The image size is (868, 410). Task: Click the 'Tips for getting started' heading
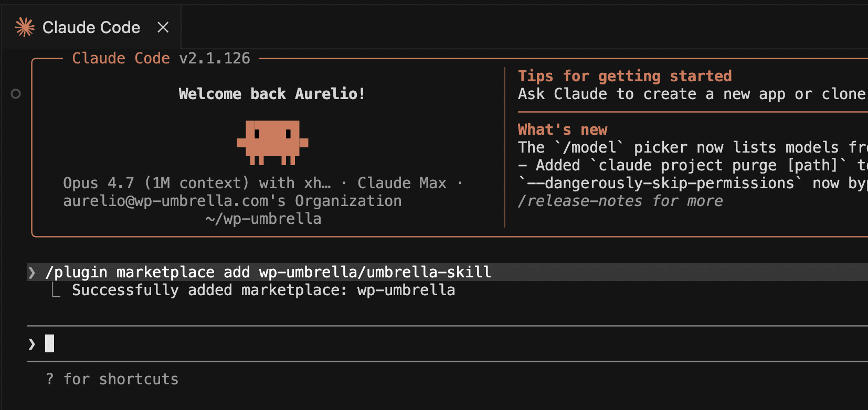[624, 76]
